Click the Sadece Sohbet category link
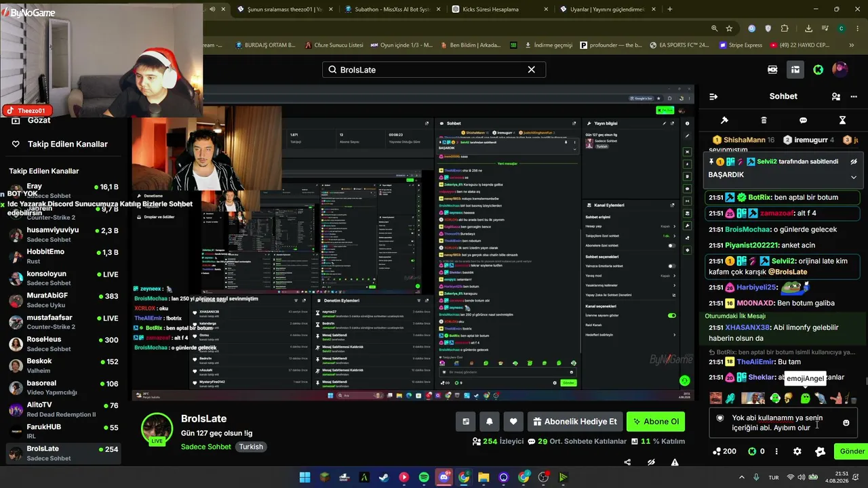Screen dimensions: 868x488 pyautogui.click(x=206, y=447)
